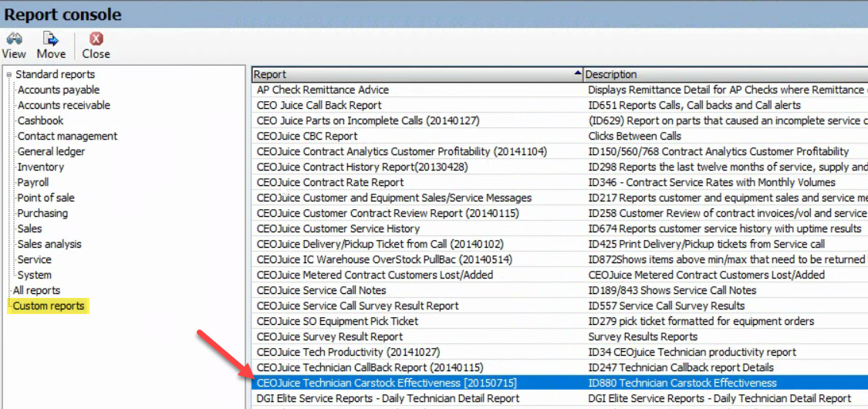Select the Payroll category

33,182
